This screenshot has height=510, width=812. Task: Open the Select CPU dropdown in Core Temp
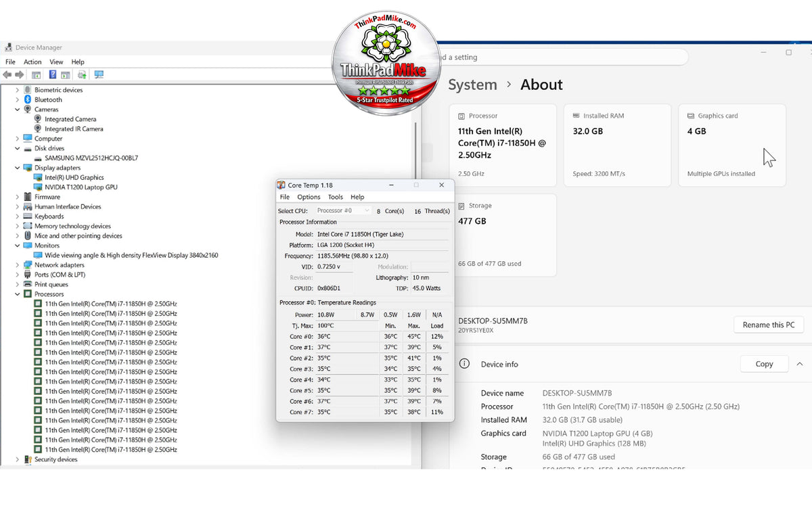tap(343, 210)
